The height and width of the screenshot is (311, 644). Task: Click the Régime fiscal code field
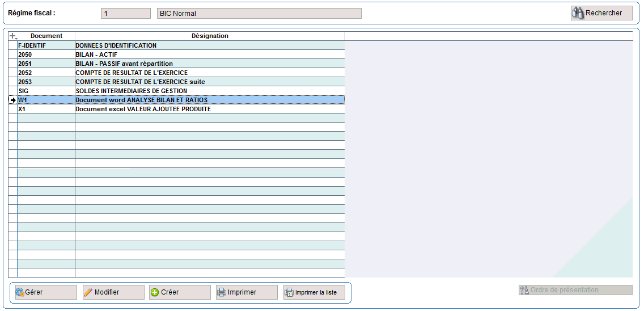click(126, 14)
